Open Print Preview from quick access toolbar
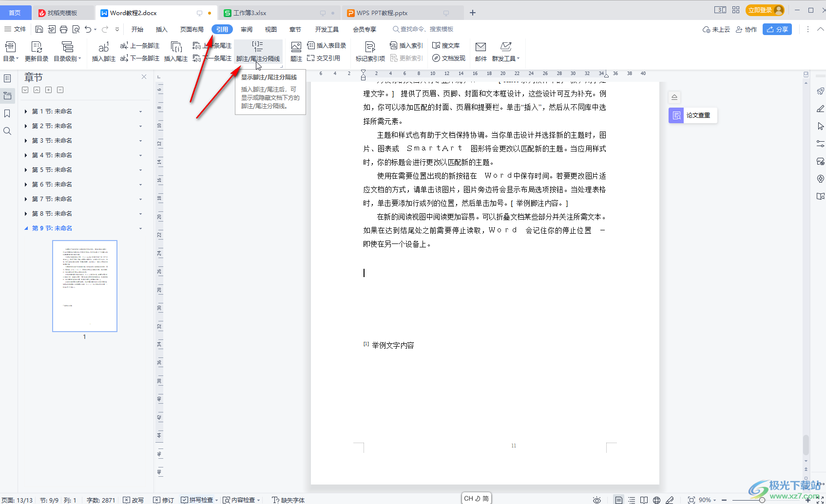Image resolution: width=826 pixels, height=504 pixels. coord(76,29)
